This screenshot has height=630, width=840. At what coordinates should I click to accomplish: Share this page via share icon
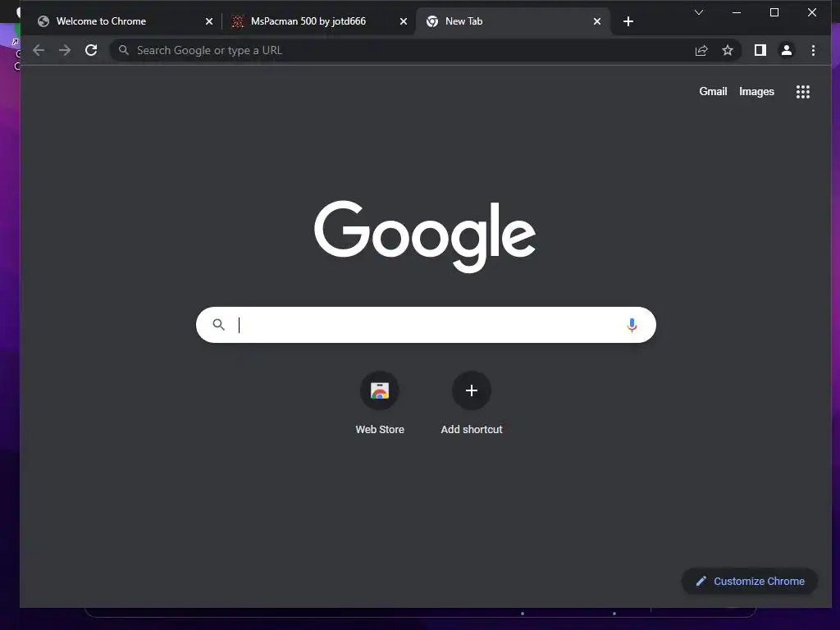701,50
